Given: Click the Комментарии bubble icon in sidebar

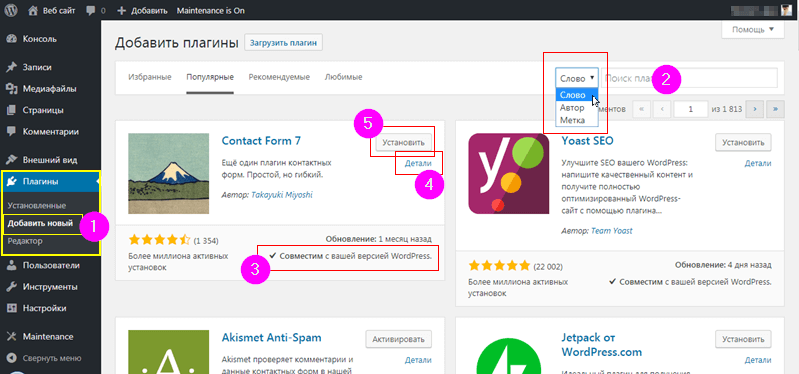Looking at the screenshot, I should tap(12, 131).
